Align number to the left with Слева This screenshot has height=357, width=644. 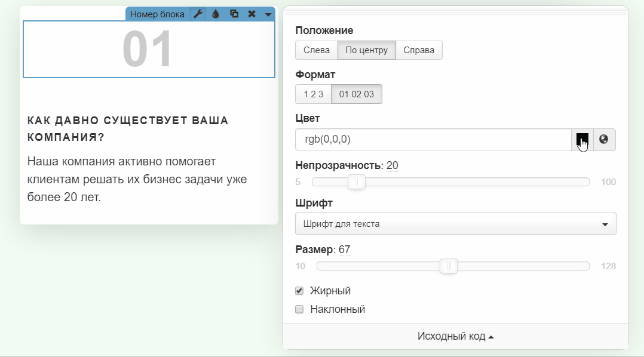(x=317, y=50)
